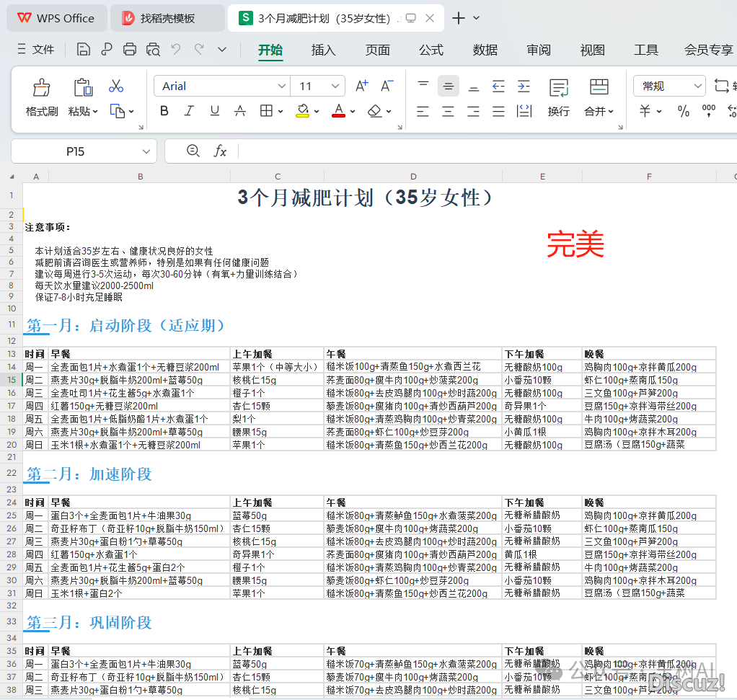The height and width of the screenshot is (700, 737).
Task: Open the WPS Office home tab
Action: click(57, 18)
